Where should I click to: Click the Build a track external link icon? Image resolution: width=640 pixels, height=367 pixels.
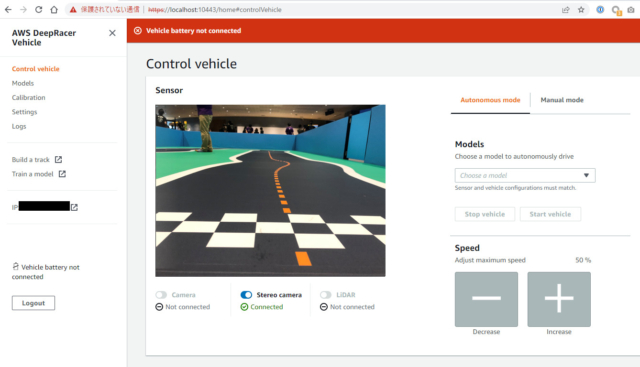[58, 159]
